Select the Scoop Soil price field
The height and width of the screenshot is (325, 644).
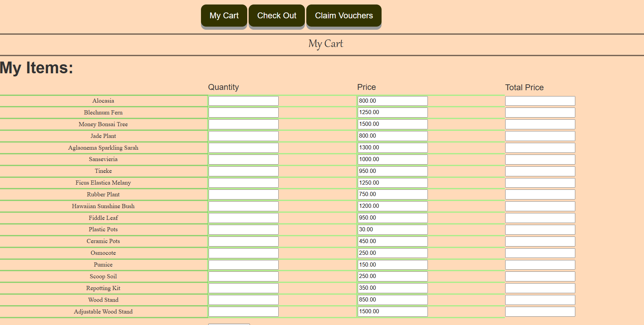pyautogui.click(x=393, y=276)
